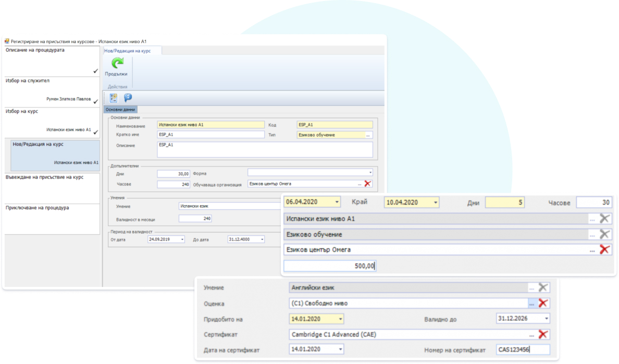
Task: Click the app icon in the window title
Action: pyautogui.click(x=7, y=41)
